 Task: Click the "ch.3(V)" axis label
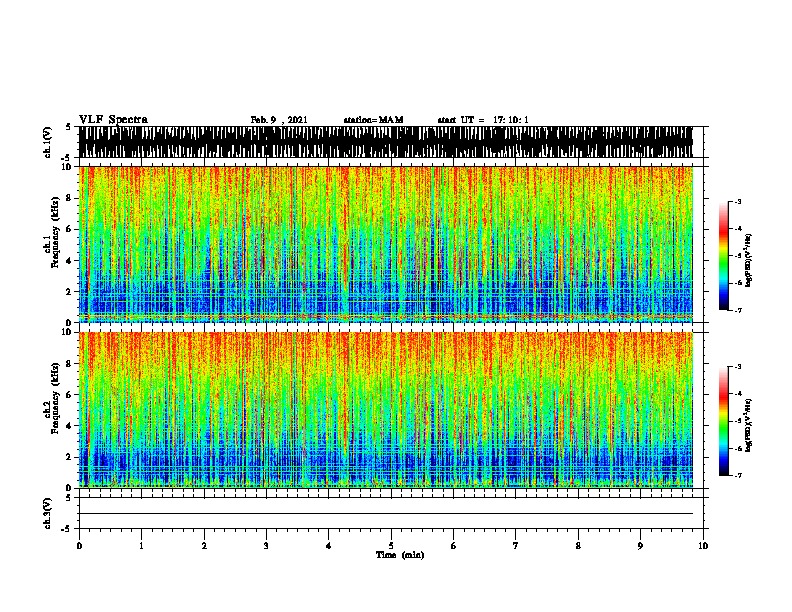click(x=47, y=513)
